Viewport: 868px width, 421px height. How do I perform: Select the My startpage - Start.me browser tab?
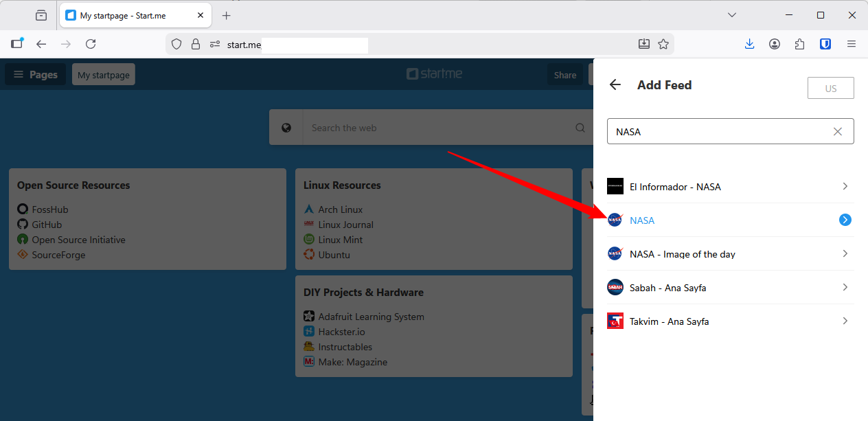click(x=137, y=15)
